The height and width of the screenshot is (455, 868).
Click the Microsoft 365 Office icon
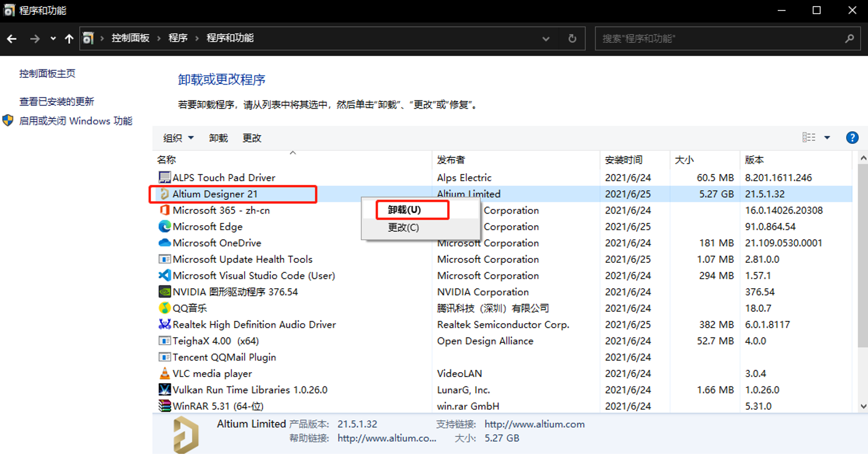click(164, 210)
